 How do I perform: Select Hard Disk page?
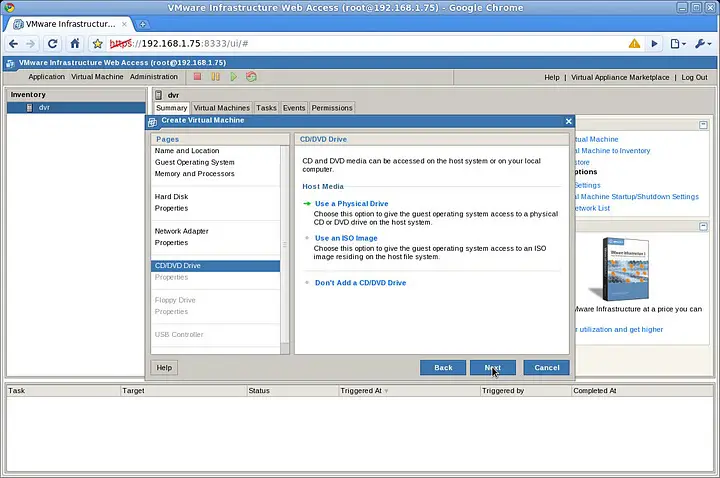tap(171, 197)
